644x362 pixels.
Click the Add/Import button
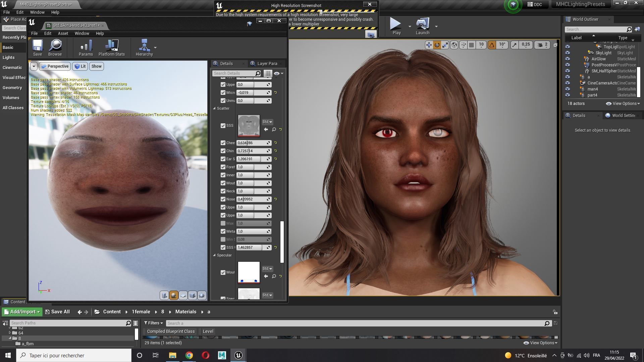click(22, 312)
